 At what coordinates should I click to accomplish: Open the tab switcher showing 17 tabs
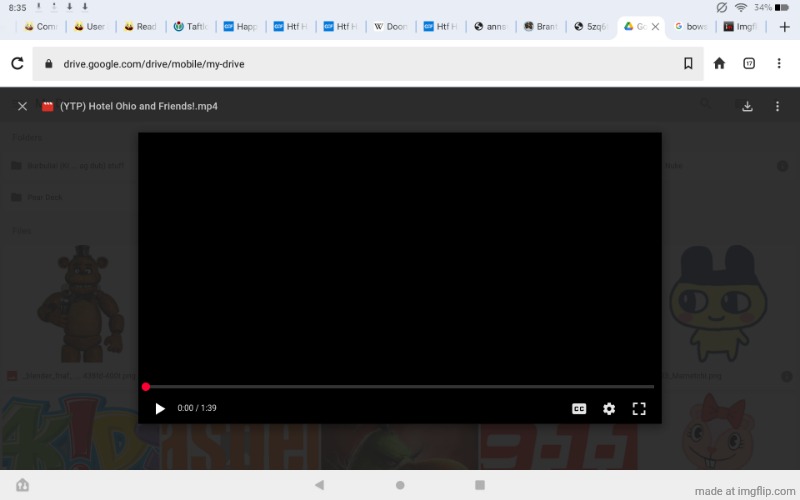(x=749, y=64)
